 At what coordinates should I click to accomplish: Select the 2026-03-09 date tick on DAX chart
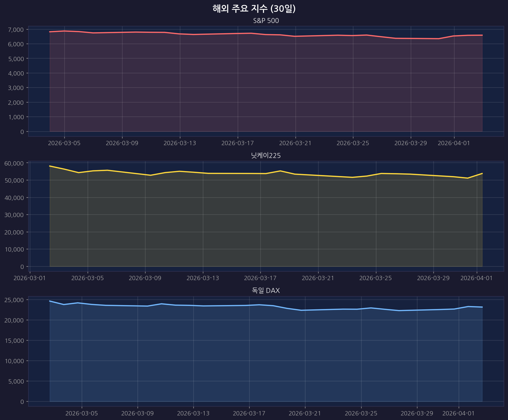point(138,413)
